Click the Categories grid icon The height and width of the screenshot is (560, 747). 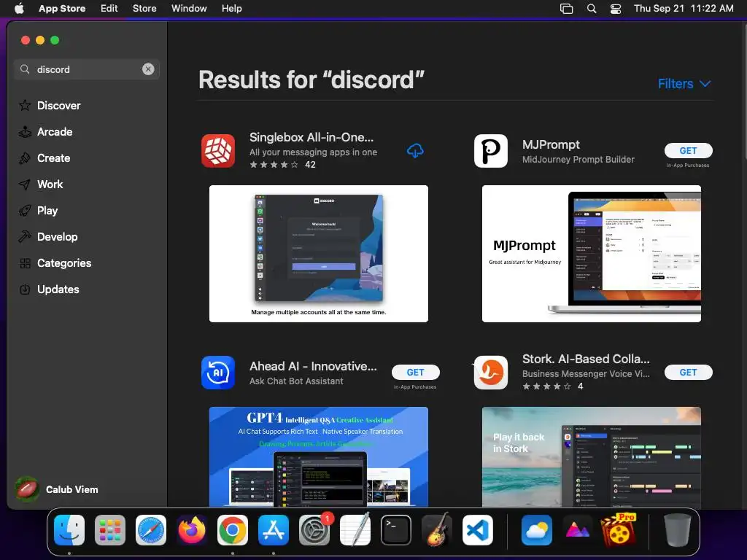pos(26,263)
